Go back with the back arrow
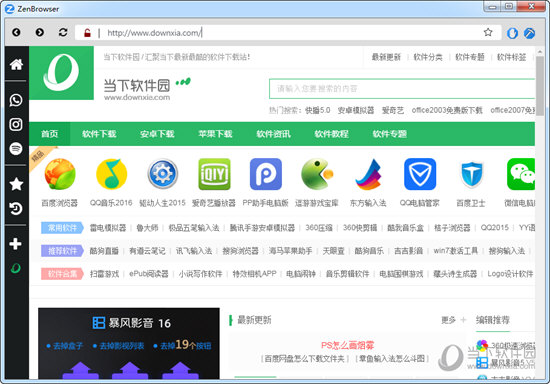 [x=16, y=33]
